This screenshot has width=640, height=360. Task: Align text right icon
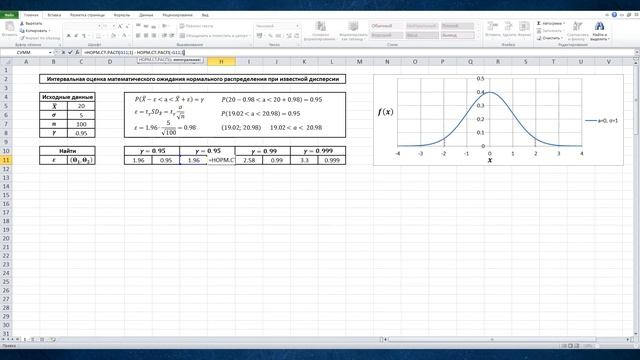tap(154, 36)
